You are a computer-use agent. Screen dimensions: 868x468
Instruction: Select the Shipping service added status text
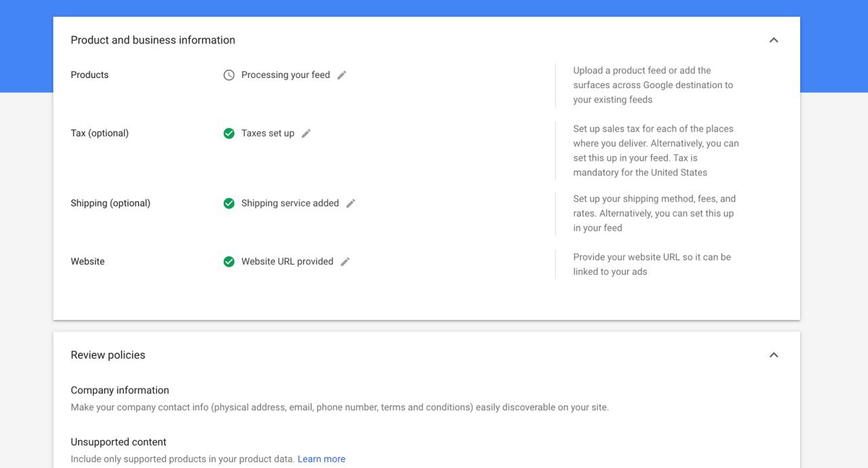click(x=290, y=203)
